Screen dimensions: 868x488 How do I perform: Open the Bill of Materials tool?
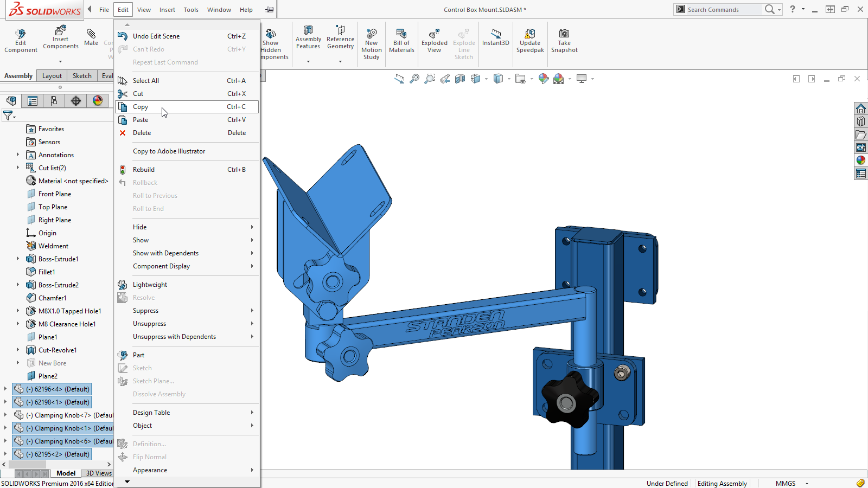pyautogui.click(x=401, y=35)
